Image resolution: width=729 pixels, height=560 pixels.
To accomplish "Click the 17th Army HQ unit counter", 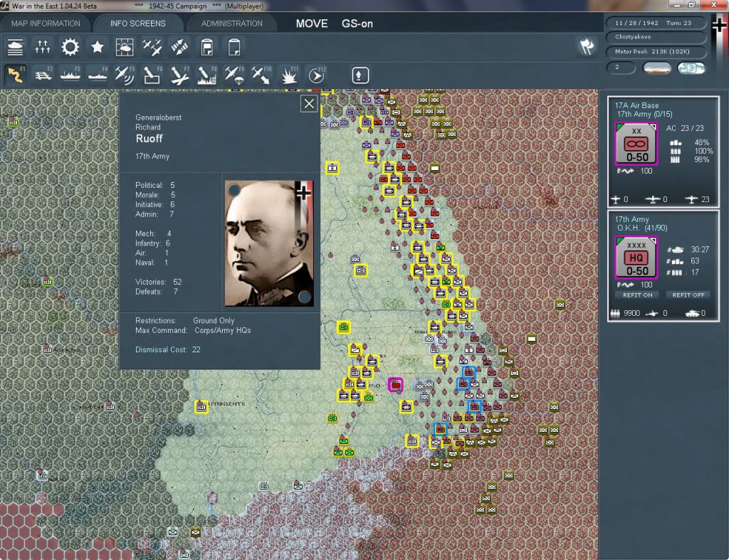I will [636, 258].
